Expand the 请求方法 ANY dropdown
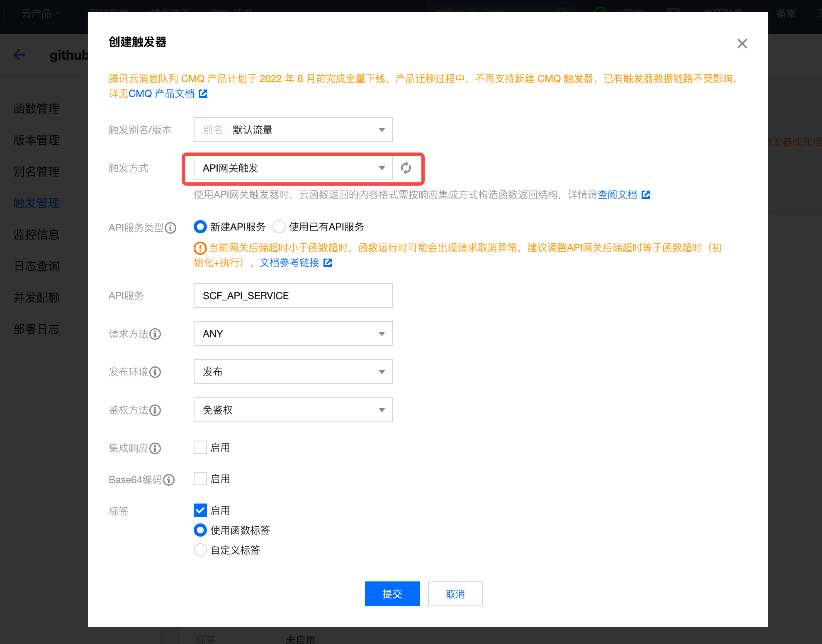822x644 pixels. [293, 334]
